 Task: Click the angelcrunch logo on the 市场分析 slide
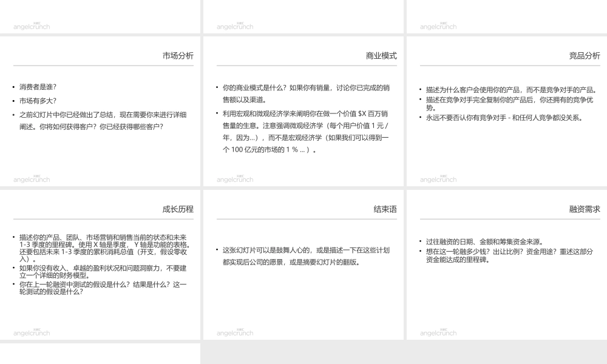[x=30, y=180]
